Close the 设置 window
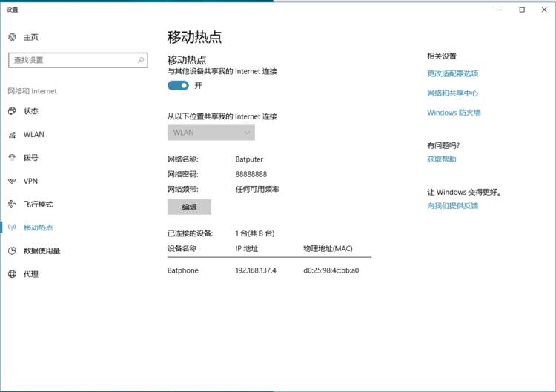Image resolution: width=556 pixels, height=392 pixels. click(x=544, y=10)
